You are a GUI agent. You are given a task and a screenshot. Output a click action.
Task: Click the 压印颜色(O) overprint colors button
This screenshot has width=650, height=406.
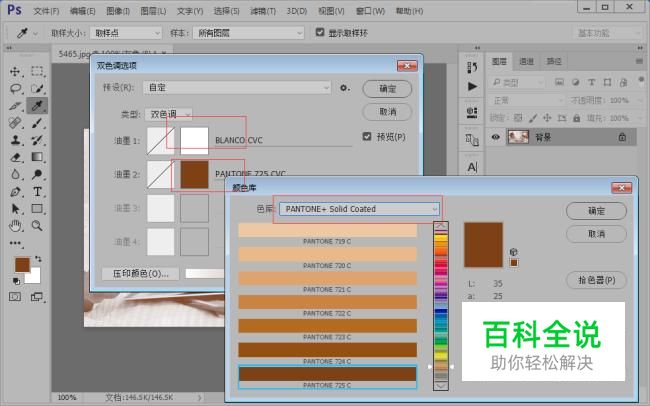[141, 274]
